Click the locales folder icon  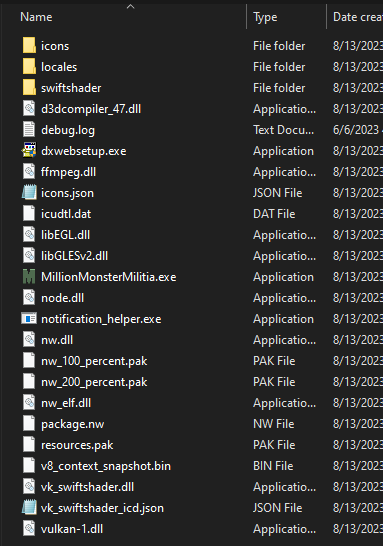click(29, 67)
